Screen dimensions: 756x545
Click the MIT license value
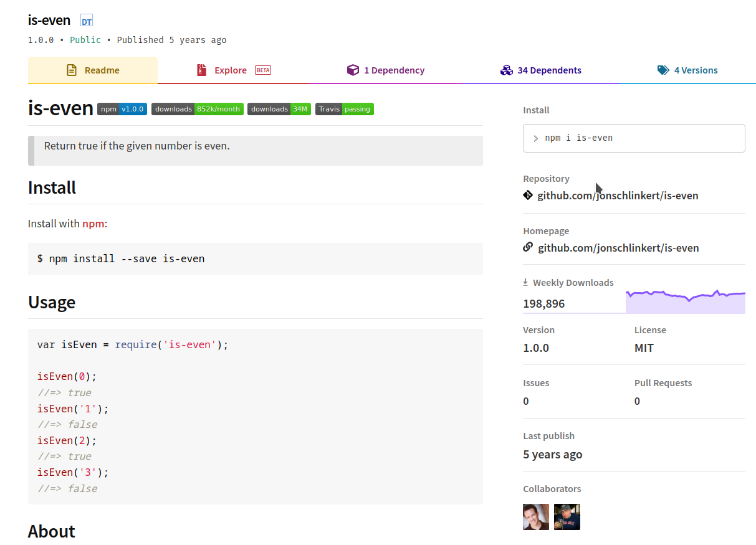click(644, 348)
